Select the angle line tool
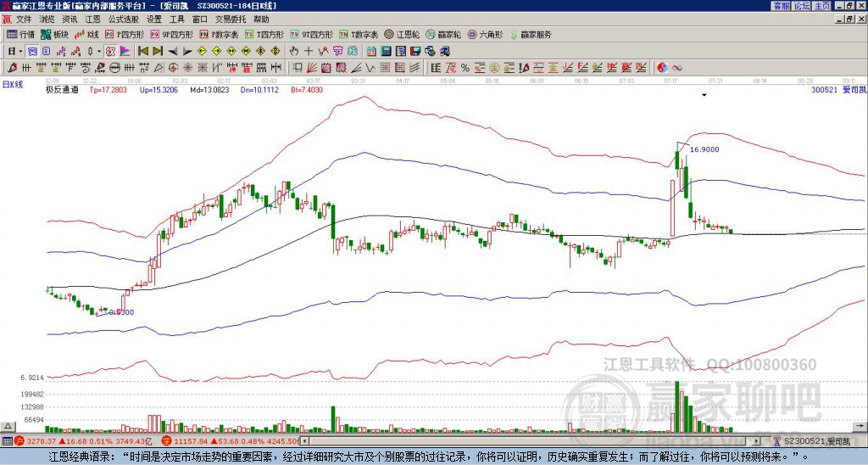 point(357,68)
